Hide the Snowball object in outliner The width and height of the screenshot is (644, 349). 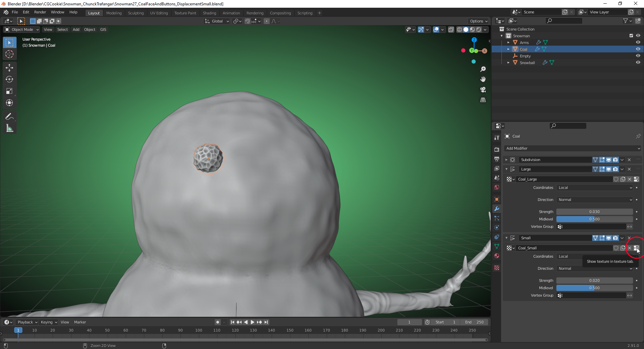[x=638, y=62]
